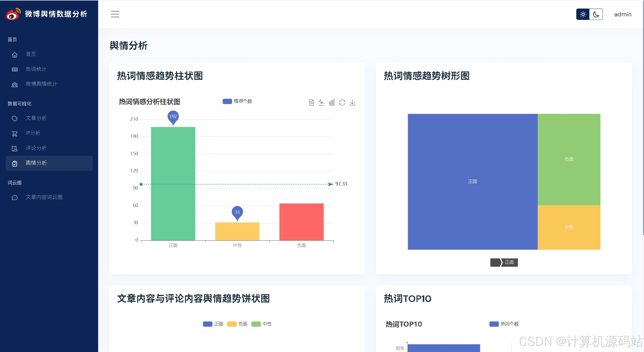Collapse sidebar with hamburger menu
Image resolution: width=644 pixels, height=352 pixels.
coord(115,14)
